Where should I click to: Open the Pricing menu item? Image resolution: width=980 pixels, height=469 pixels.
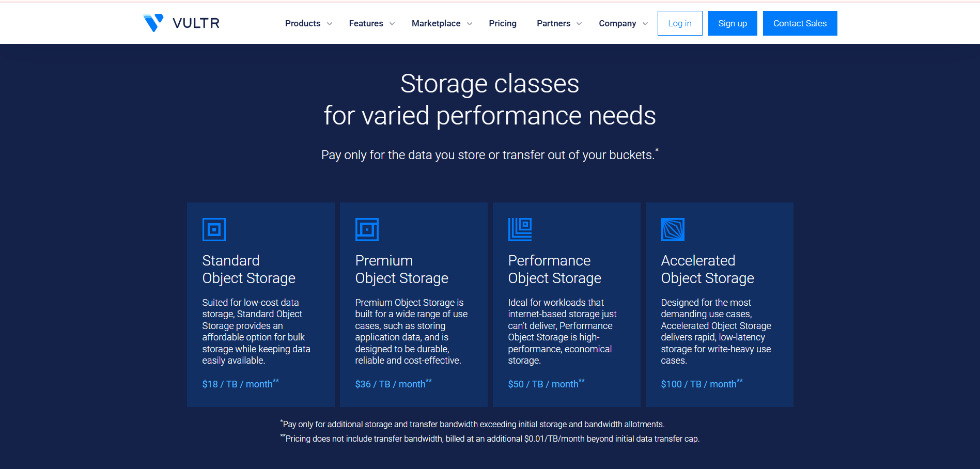pos(502,23)
